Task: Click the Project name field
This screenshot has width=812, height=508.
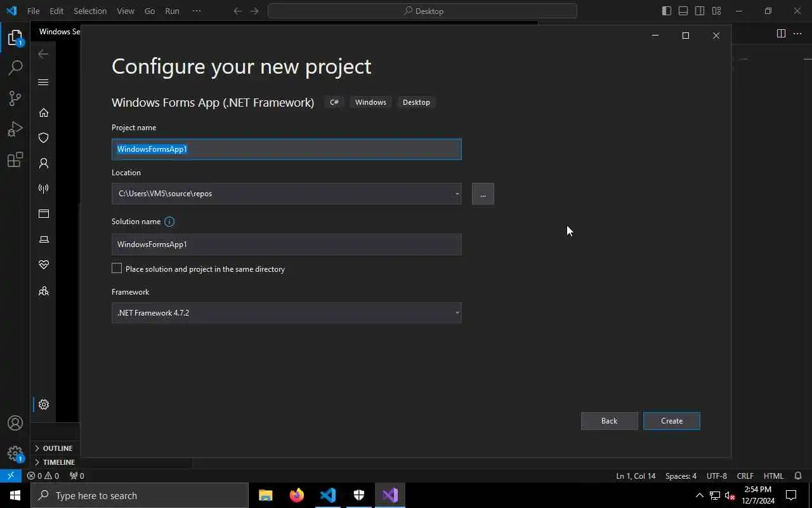Action: 287,149
